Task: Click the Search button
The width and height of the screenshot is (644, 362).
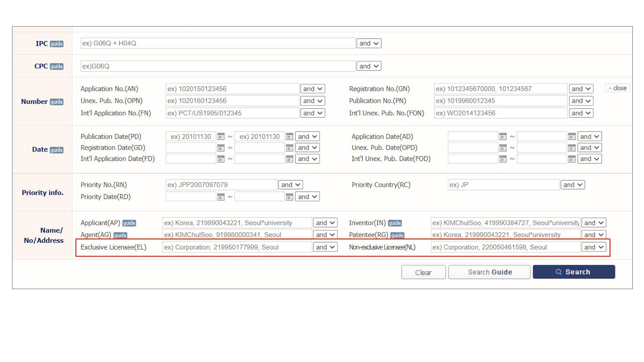Action: click(574, 272)
